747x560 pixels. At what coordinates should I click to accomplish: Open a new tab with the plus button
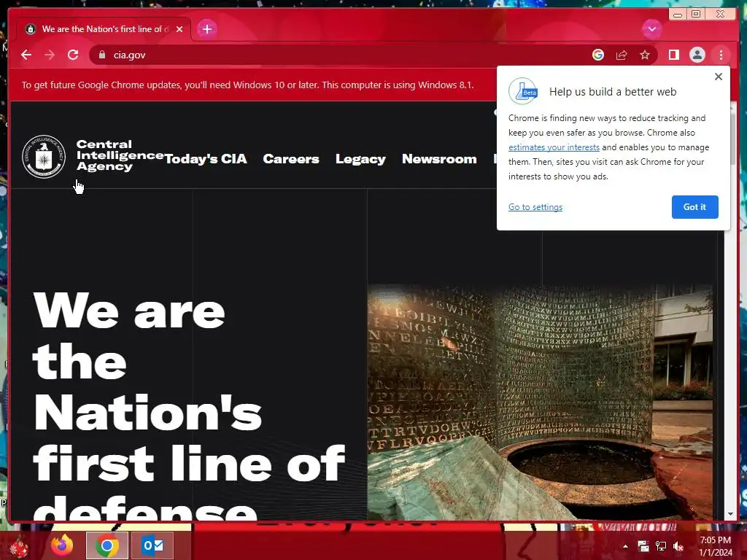[206, 29]
